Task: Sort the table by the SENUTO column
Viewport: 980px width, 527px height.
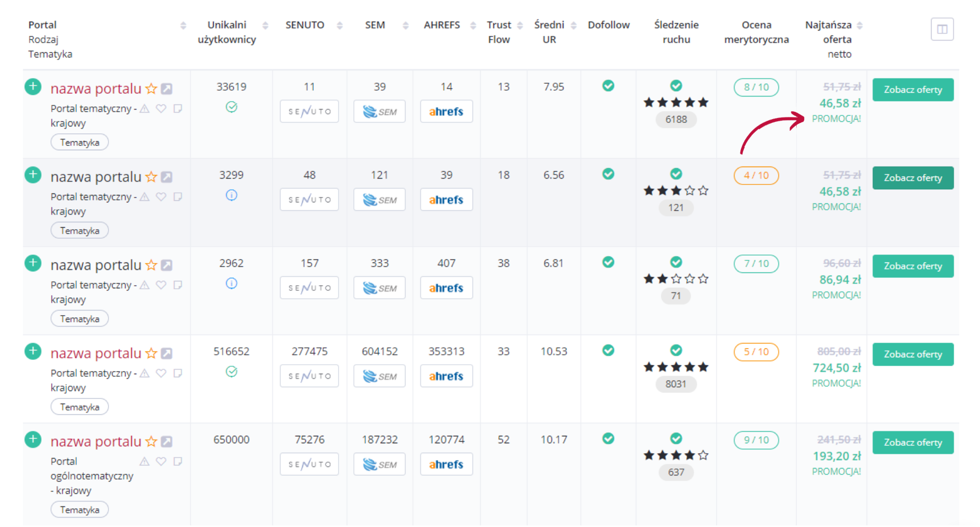Action: (340, 25)
